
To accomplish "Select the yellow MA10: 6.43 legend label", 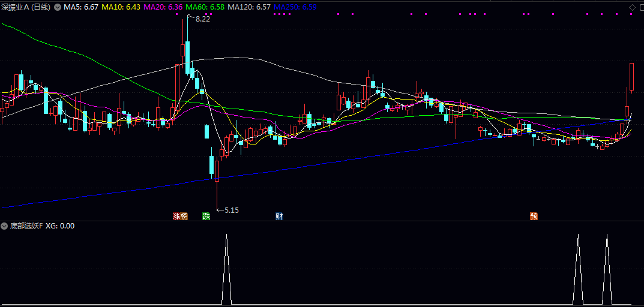I will 121,7.
